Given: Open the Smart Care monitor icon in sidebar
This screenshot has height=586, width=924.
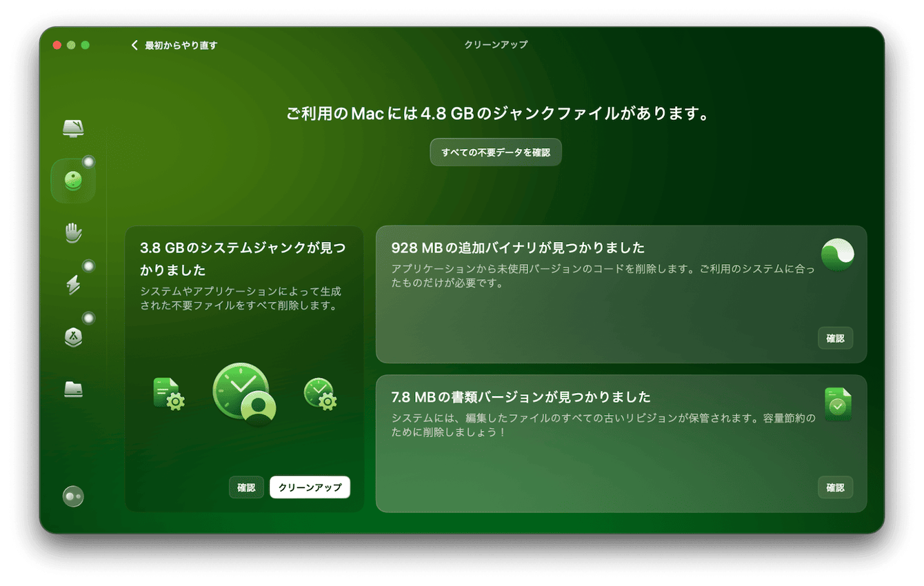Looking at the screenshot, I should 73,128.
